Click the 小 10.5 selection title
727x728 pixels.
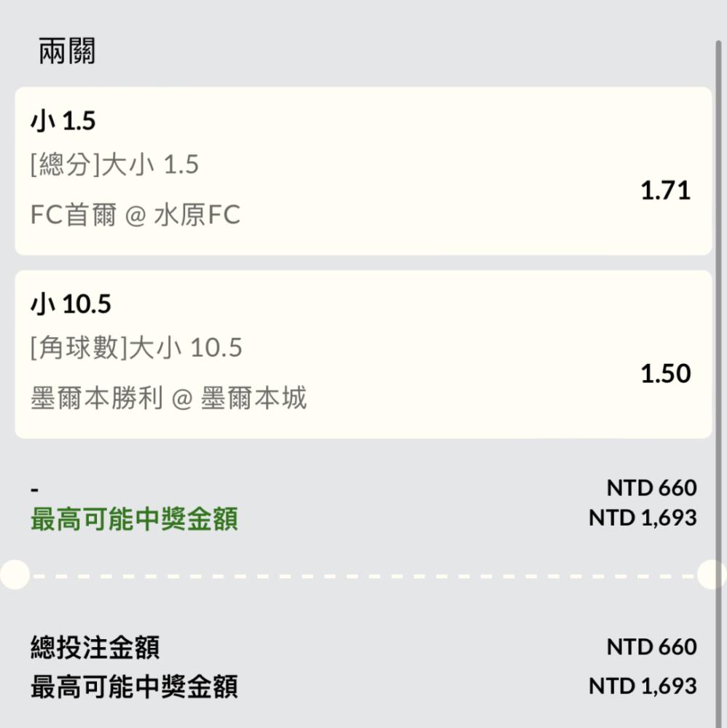(71, 304)
